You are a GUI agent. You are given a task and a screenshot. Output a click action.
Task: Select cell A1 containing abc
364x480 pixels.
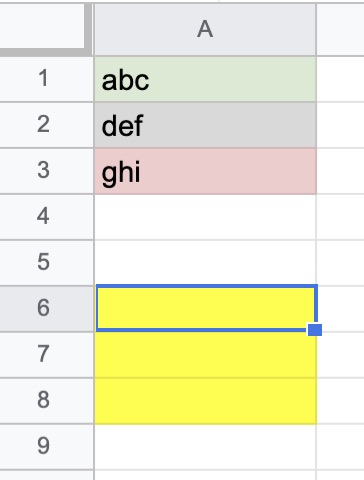205,79
